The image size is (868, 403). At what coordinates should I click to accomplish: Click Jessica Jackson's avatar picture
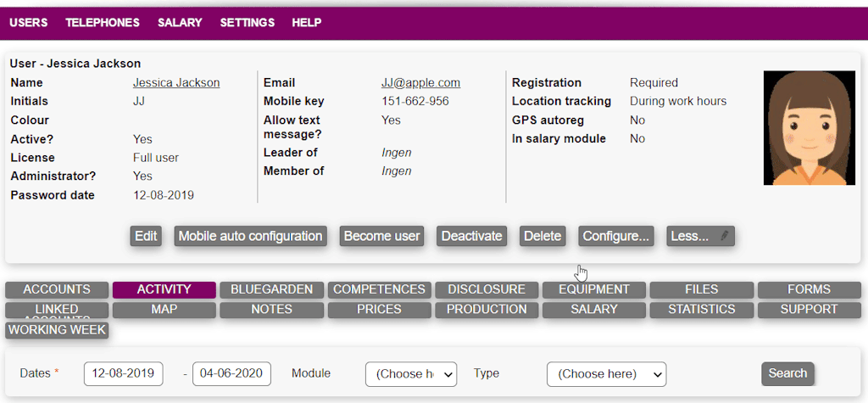pos(810,128)
